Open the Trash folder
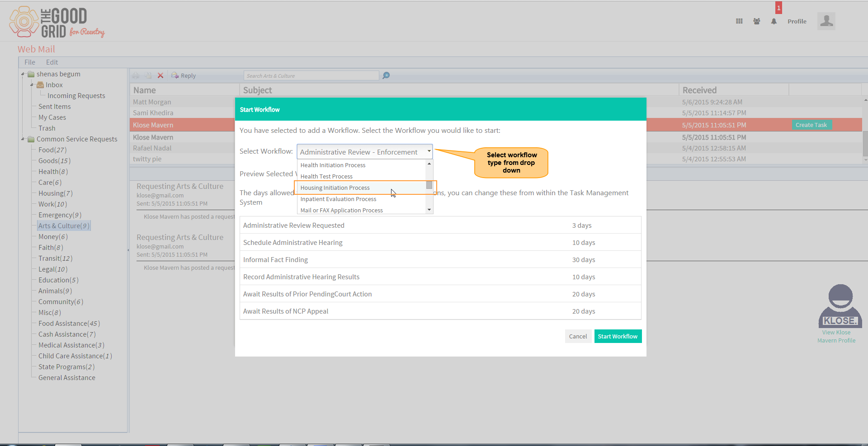868x446 pixels. pos(47,128)
